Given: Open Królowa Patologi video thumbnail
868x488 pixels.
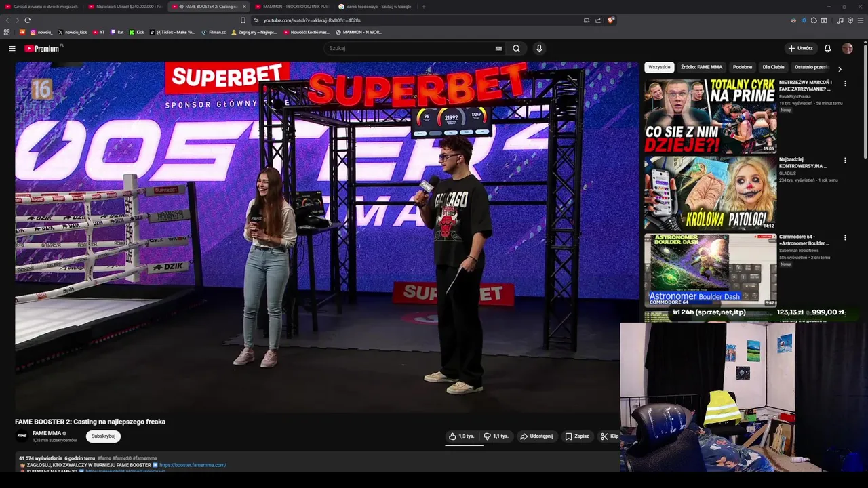Looking at the screenshot, I should click(x=710, y=193).
